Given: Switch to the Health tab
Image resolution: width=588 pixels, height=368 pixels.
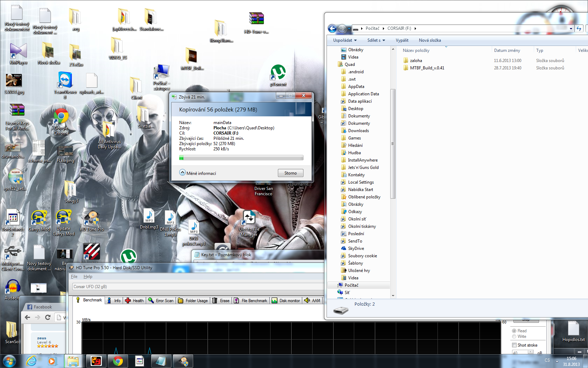Looking at the screenshot, I should pyautogui.click(x=135, y=301).
